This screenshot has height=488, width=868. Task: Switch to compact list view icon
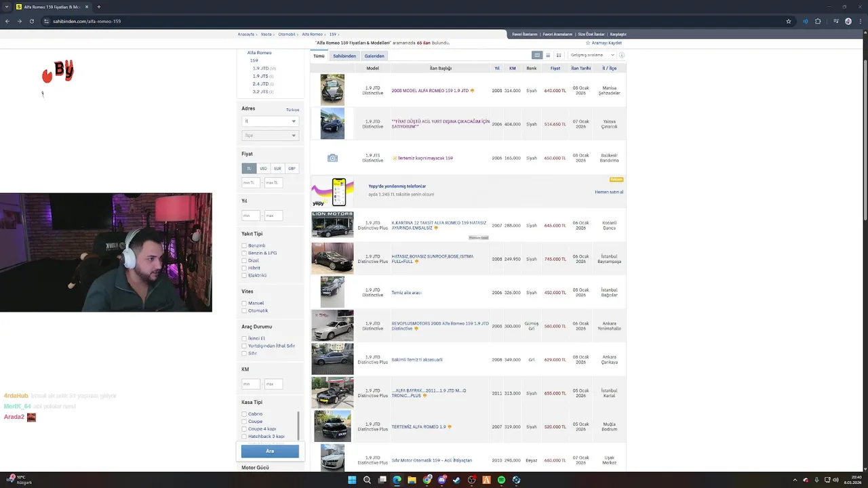click(549, 55)
